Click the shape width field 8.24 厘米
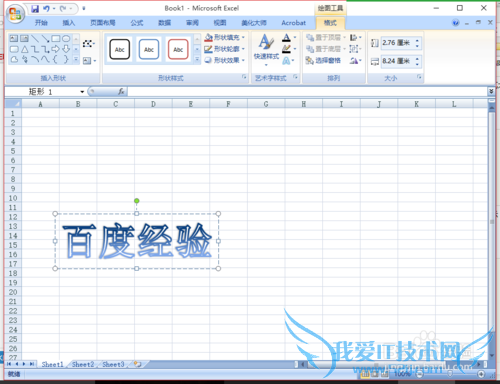This screenshot has height=384, width=500. (397, 61)
